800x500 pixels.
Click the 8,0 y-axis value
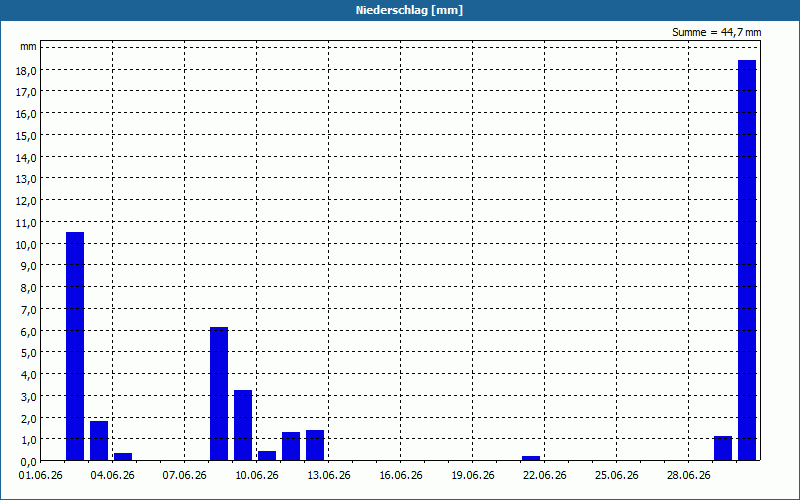(28, 288)
